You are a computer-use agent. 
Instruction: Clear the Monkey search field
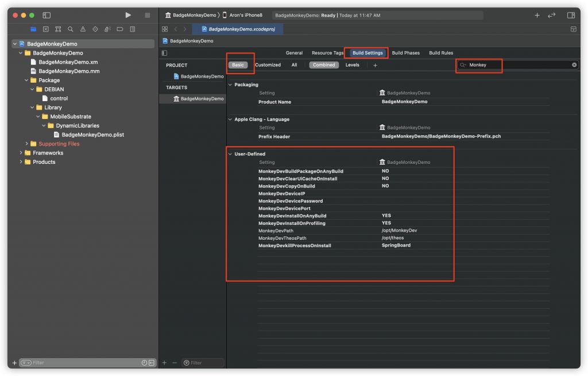pyautogui.click(x=574, y=65)
